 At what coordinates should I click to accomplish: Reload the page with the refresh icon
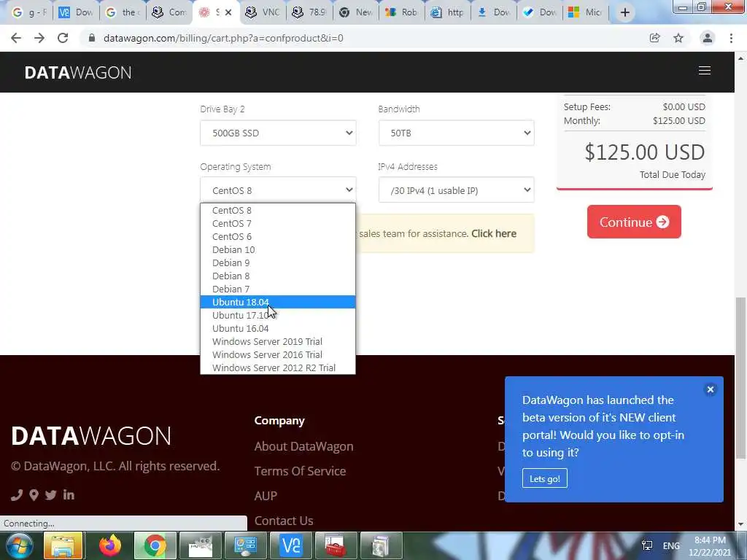pyautogui.click(x=63, y=38)
